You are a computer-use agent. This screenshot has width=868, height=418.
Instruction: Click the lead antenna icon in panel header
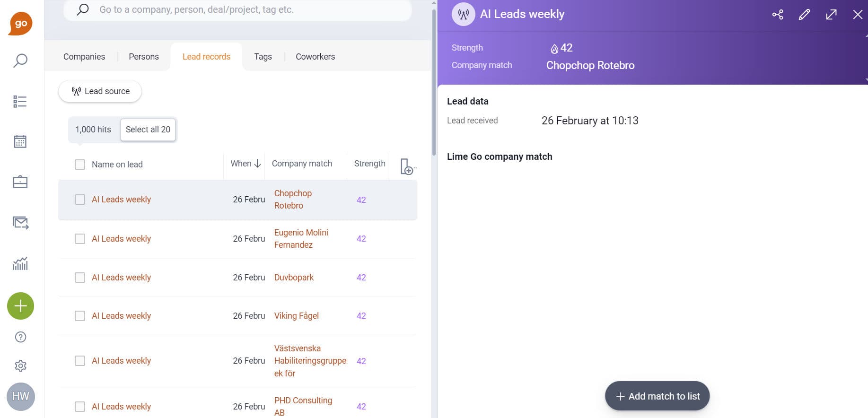[464, 14]
